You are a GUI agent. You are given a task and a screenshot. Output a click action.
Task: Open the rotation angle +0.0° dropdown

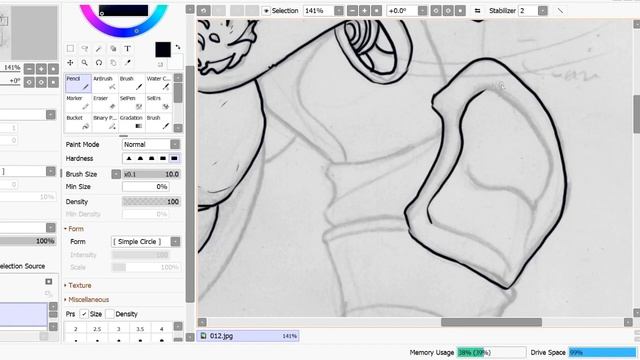422,11
